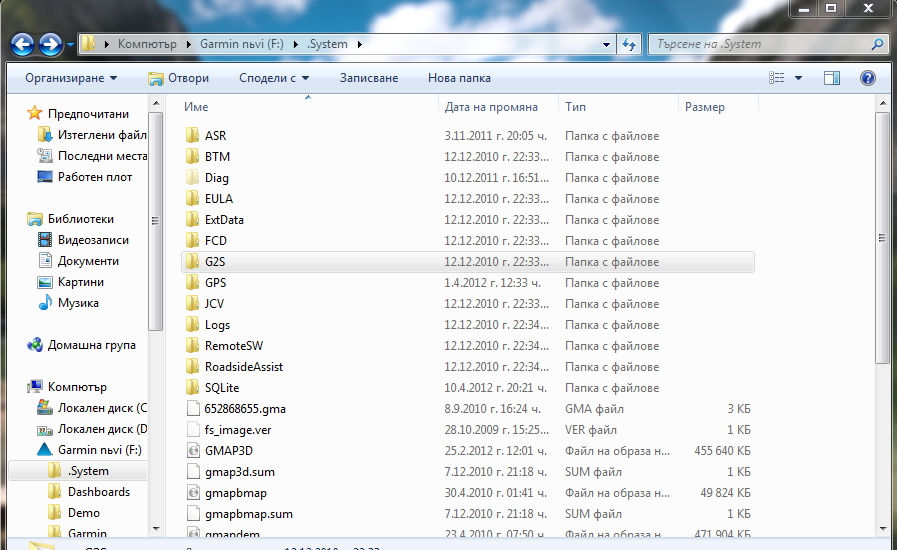This screenshot has height=550, width=897.
Task: Open Help via the blue question icon
Action: click(867, 78)
